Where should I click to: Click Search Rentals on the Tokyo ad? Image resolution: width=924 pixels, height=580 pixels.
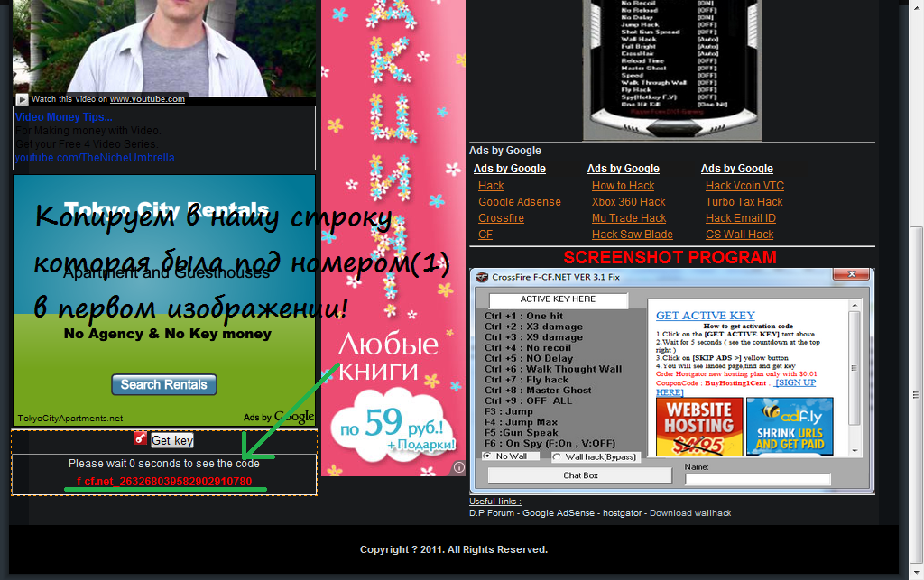163,384
